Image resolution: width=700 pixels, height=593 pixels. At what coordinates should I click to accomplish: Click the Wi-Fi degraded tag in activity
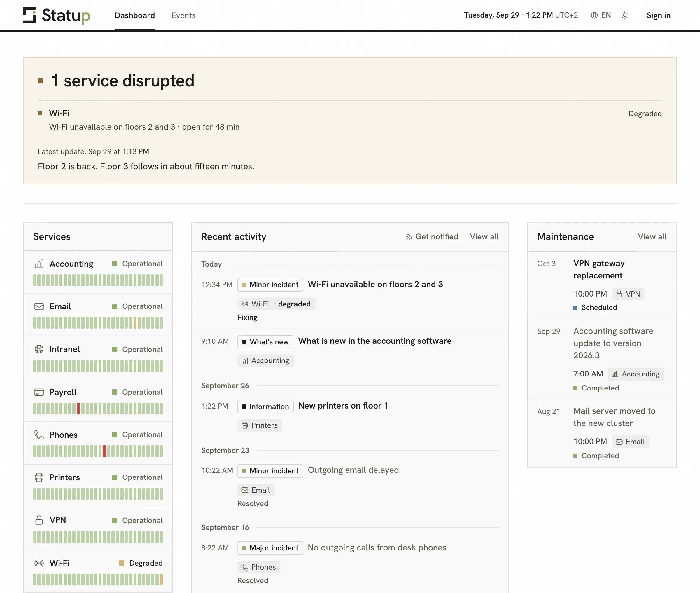click(276, 304)
